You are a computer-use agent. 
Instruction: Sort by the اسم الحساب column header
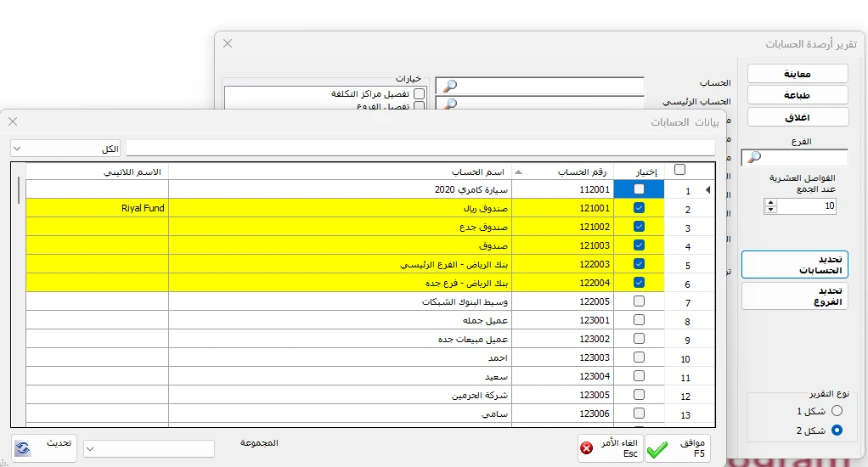[341, 172]
